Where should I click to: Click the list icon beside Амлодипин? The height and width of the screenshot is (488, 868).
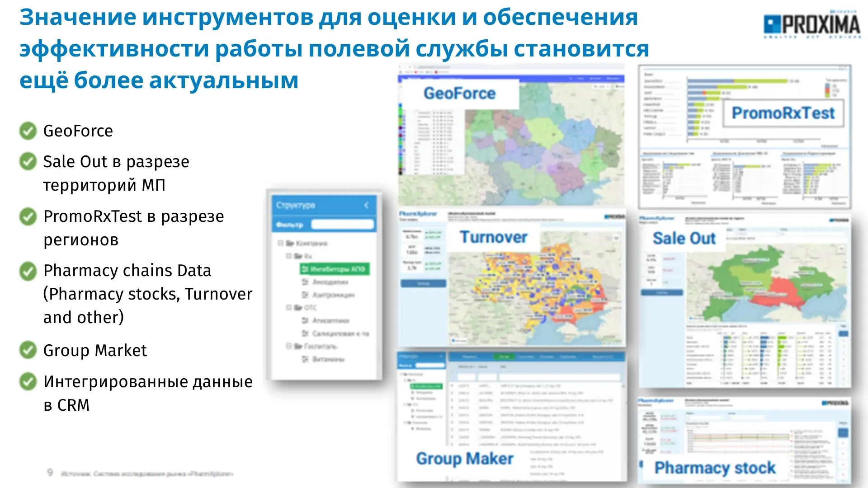pyautogui.click(x=305, y=282)
